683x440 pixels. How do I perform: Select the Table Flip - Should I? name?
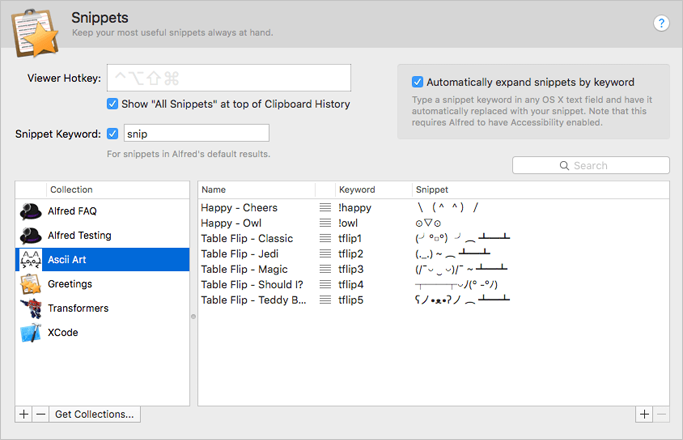point(252,284)
